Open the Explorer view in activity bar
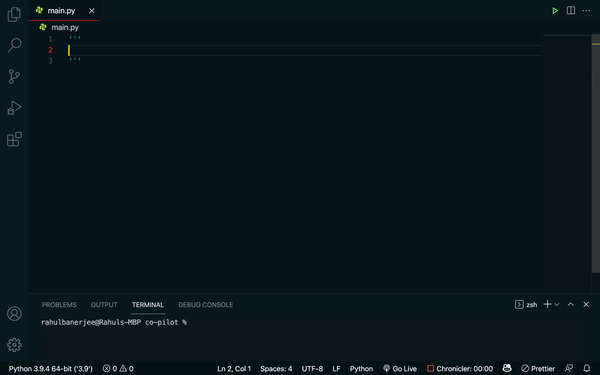This screenshot has height=375, width=600. coord(14,14)
